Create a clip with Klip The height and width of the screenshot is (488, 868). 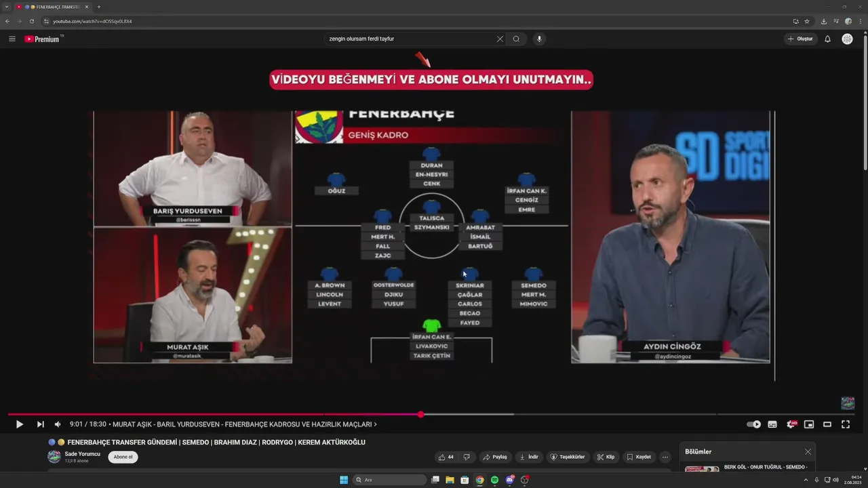click(606, 457)
